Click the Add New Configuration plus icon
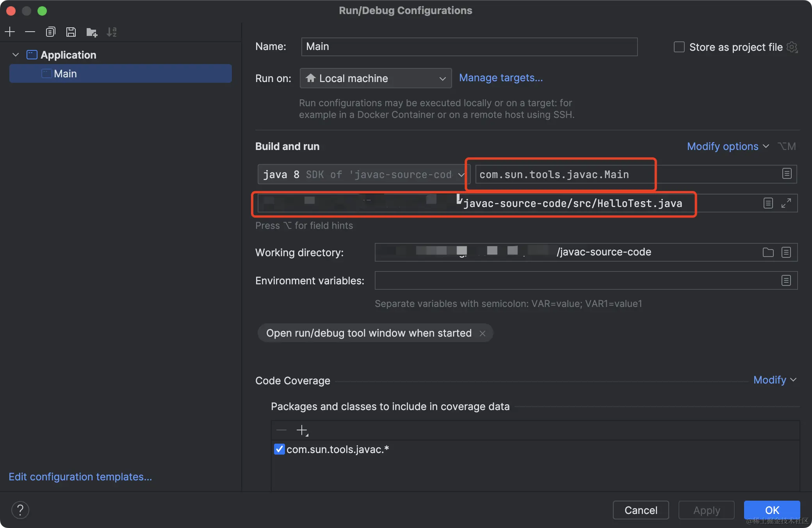The width and height of the screenshot is (812, 528). pyautogui.click(x=10, y=32)
